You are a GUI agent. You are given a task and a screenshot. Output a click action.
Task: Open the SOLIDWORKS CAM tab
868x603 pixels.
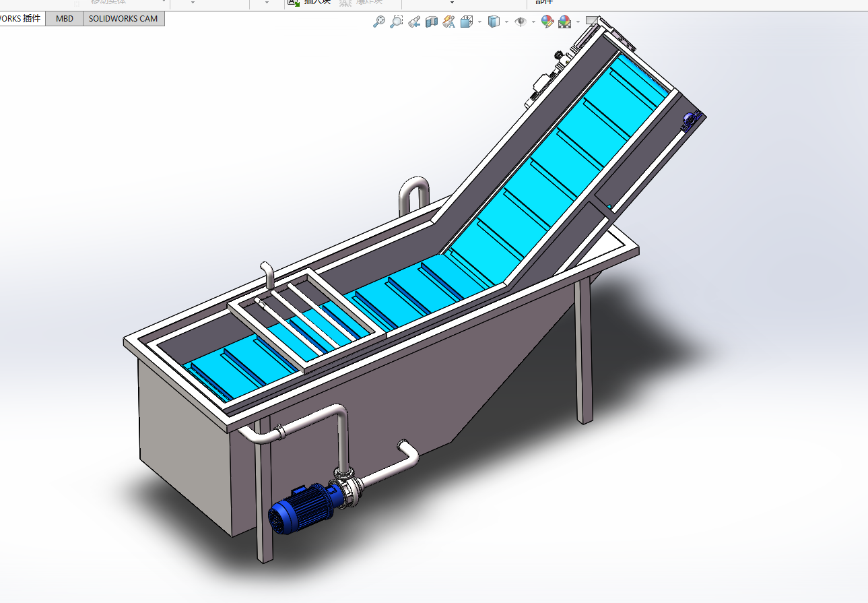pos(123,19)
